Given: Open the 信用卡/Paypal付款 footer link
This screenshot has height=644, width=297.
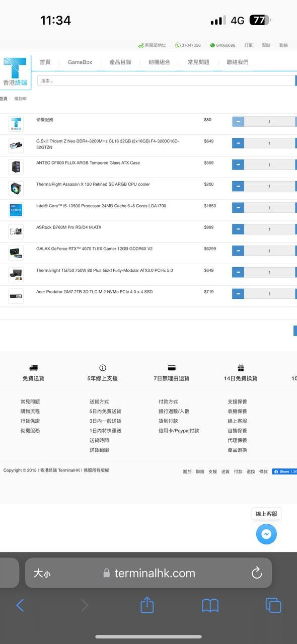Looking at the screenshot, I should 179,431.
